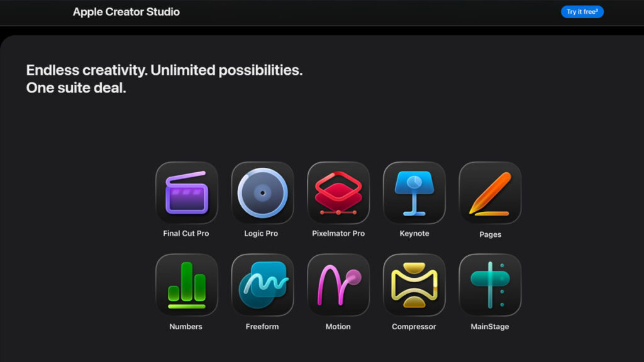The width and height of the screenshot is (644, 362).
Task: Open the Motion pink arc icon
Action: click(338, 284)
